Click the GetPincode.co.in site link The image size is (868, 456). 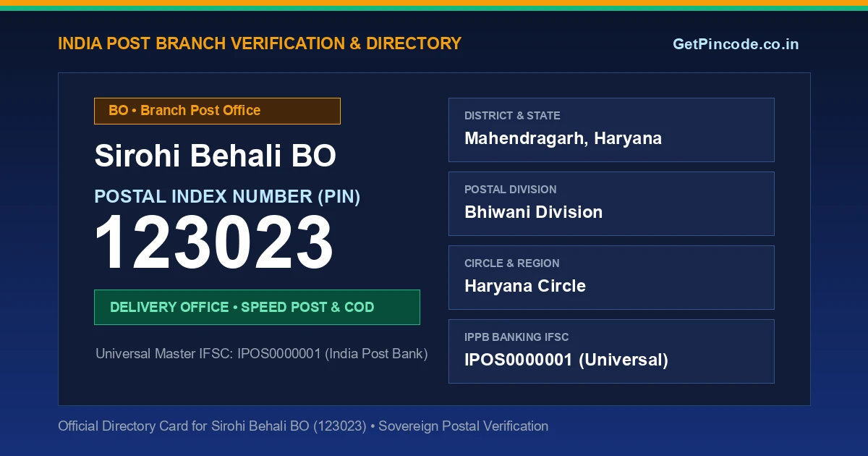click(x=736, y=44)
